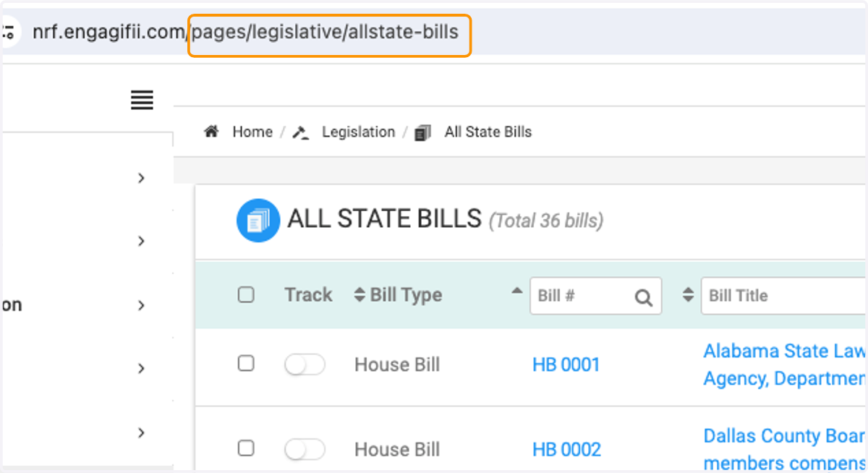Screen dimensions: 868x473
Task: Enable Track toggle for HB 0002
Action: (305, 450)
